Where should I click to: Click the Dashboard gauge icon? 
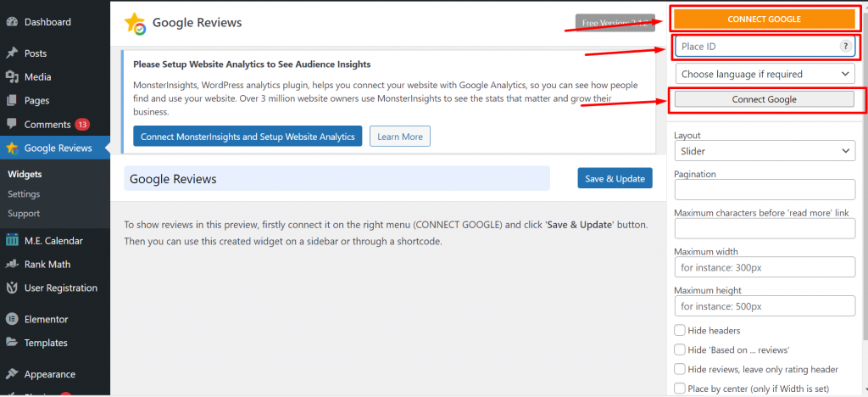point(12,22)
